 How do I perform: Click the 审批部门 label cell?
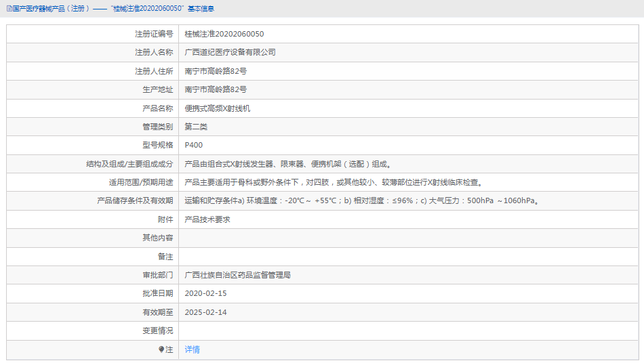pyautogui.click(x=92, y=275)
